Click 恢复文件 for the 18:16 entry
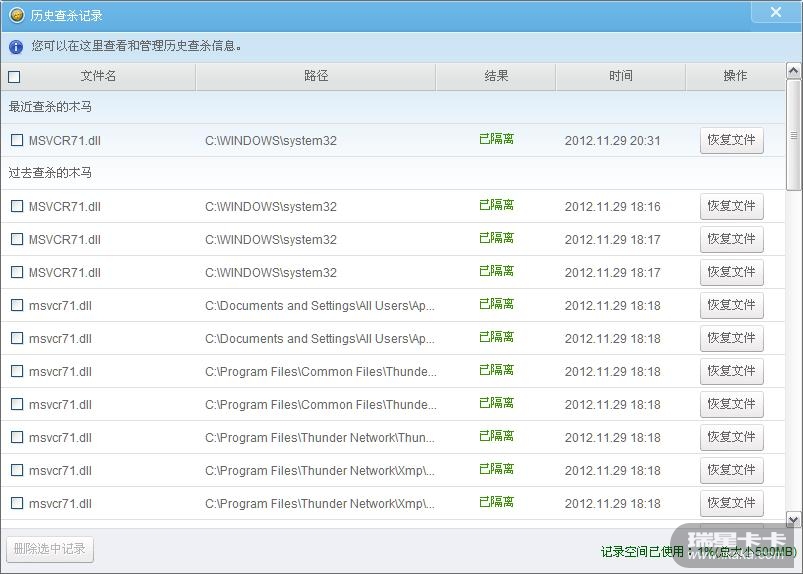Viewport: 803px width, 574px height. tap(731, 206)
